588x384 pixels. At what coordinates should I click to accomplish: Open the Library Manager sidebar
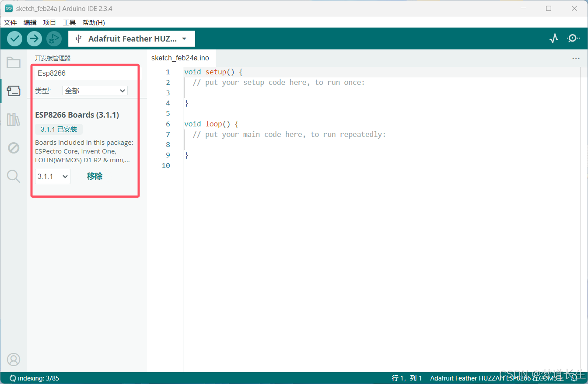point(14,119)
